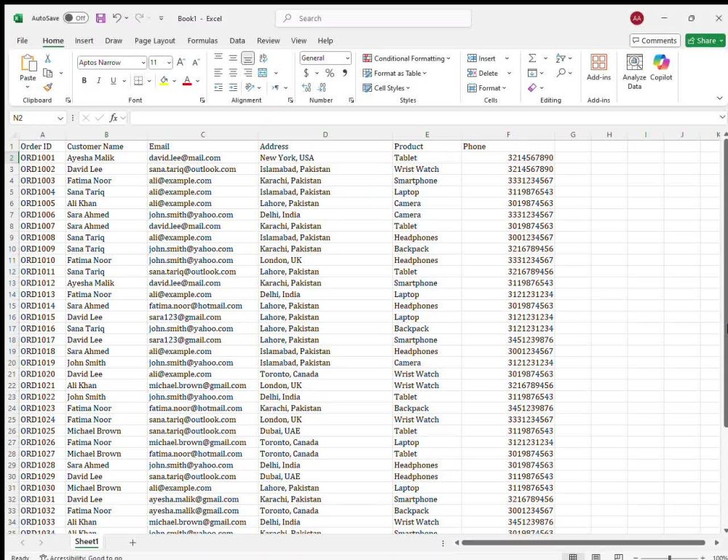Click the Decrease Indent icon
Image resolution: width=728 pixels, height=560 pixels.
(x=218, y=87)
